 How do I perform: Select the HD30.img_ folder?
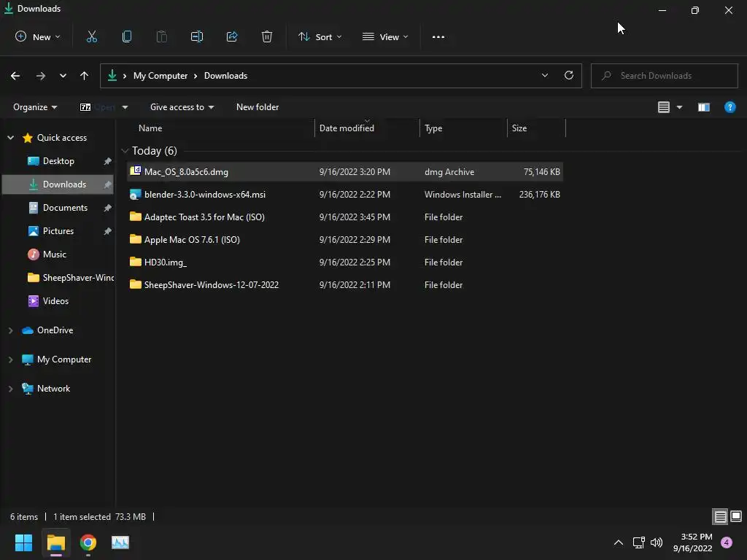point(345,262)
